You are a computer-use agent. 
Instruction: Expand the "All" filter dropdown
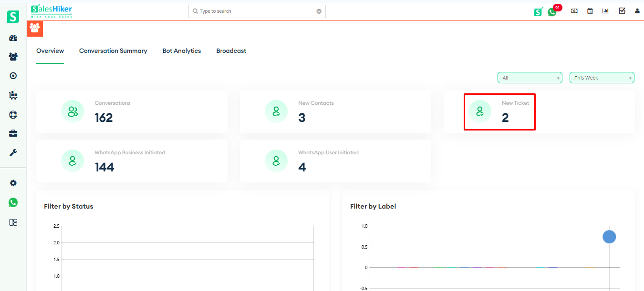530,78
